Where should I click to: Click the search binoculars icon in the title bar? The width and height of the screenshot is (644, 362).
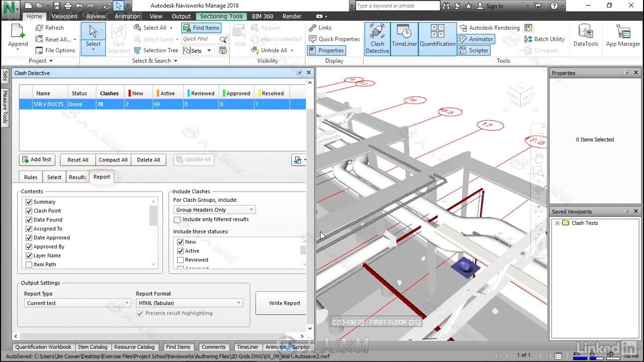(447, 6)
